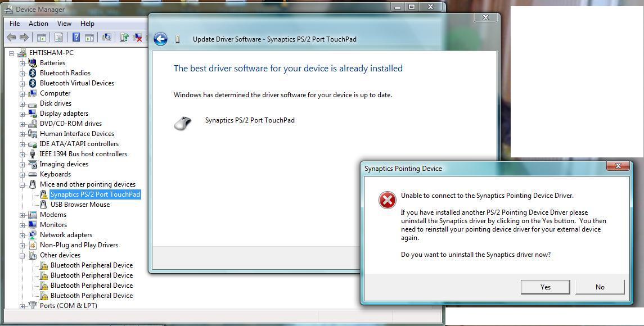
Task: Click the Modems category icon
Action: point(33,215)
